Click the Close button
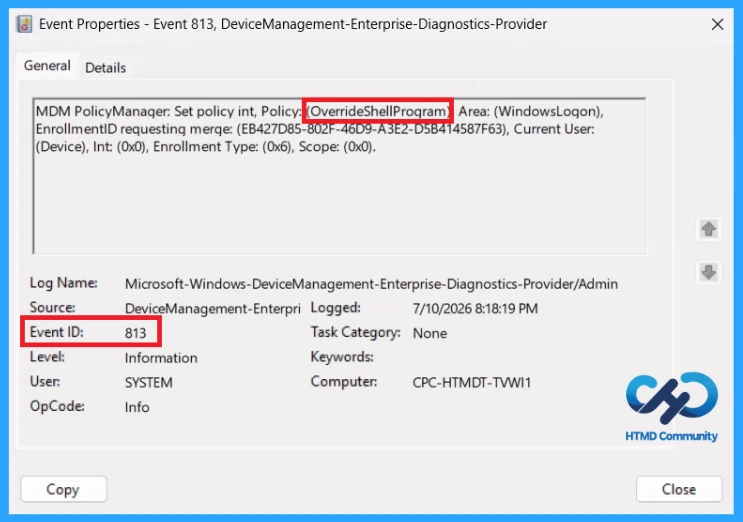This screenshot has width=743, height=522. tap(679, 489)
